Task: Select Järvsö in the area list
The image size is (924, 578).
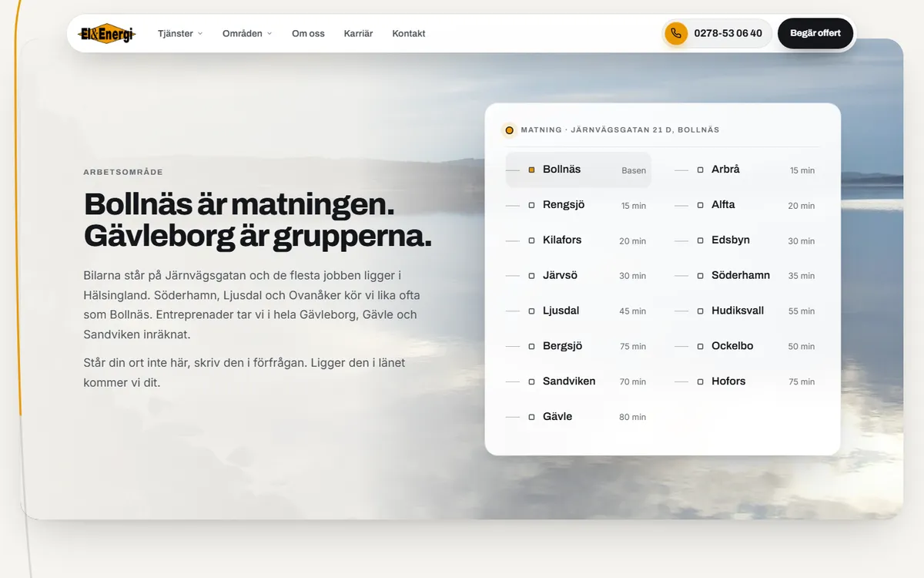Action: click(x=578, y=275)
